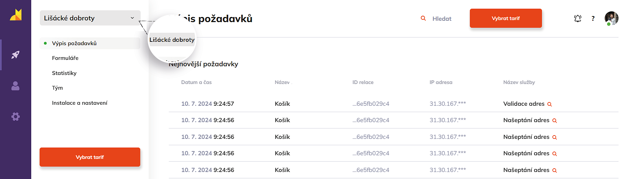Click magnifier next to Validace adres
This screenshot has width=644, height=179.
[x=549, y=104]
